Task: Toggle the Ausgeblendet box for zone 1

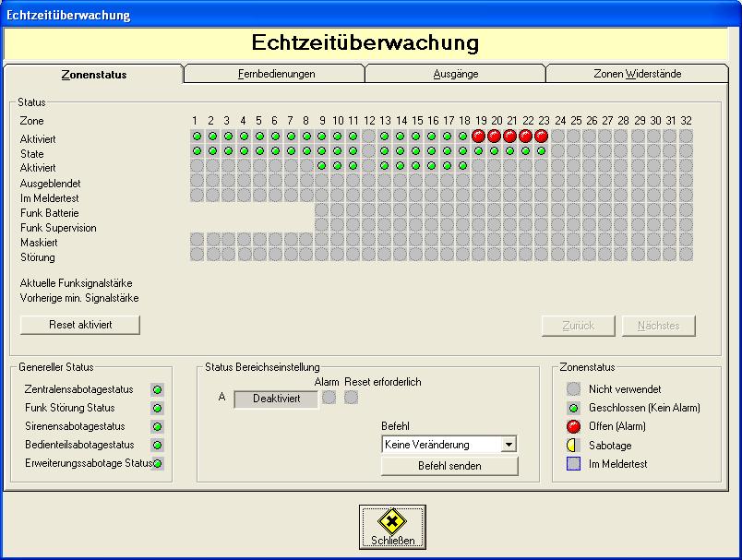Action: click(x=197, y=183)
